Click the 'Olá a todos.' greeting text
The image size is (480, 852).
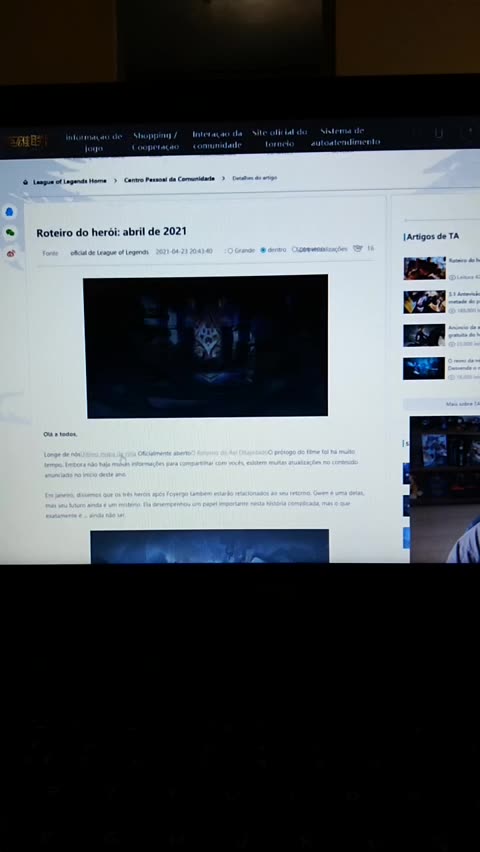pos(60,434)
